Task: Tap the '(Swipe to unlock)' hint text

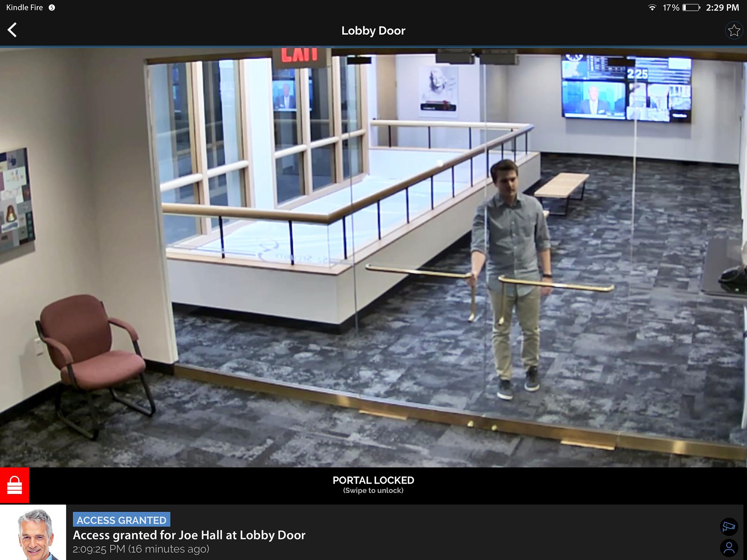Action: pyautogui.click(x=373, y=491)
